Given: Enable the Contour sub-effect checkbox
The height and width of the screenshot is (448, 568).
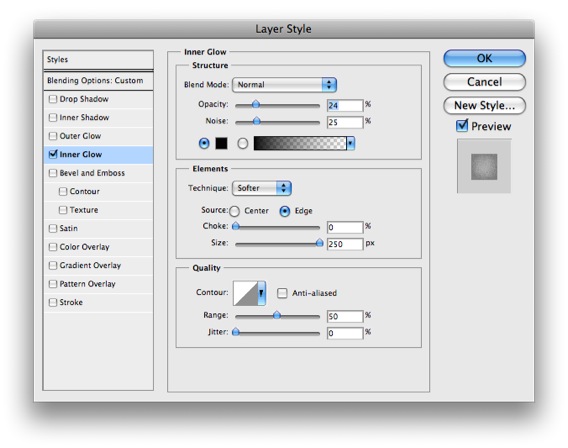Looking at the screenshot, I should pyautogui.click(x=63, y=191).
